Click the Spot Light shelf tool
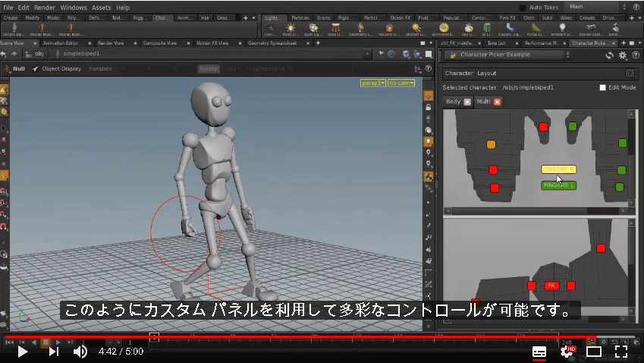This screenshot has width=644, height=363. pyautogui.click(x=313, y=30)
